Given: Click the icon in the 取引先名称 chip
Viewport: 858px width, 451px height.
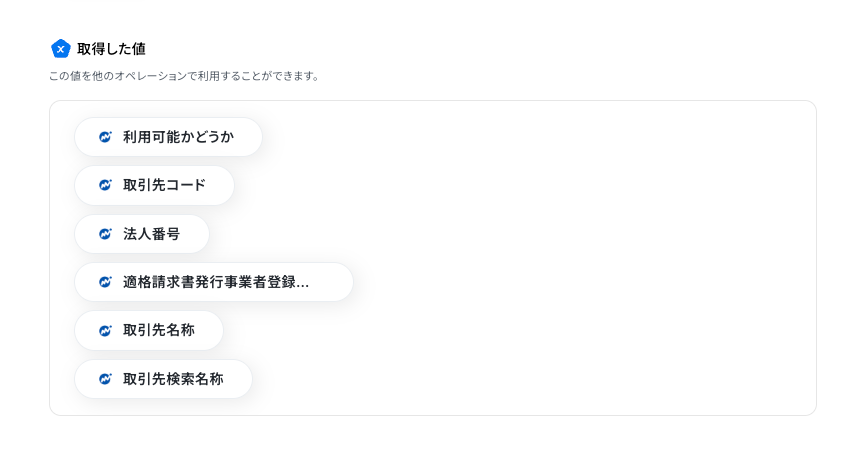Looking at the screenshot, I should (105, 331).
